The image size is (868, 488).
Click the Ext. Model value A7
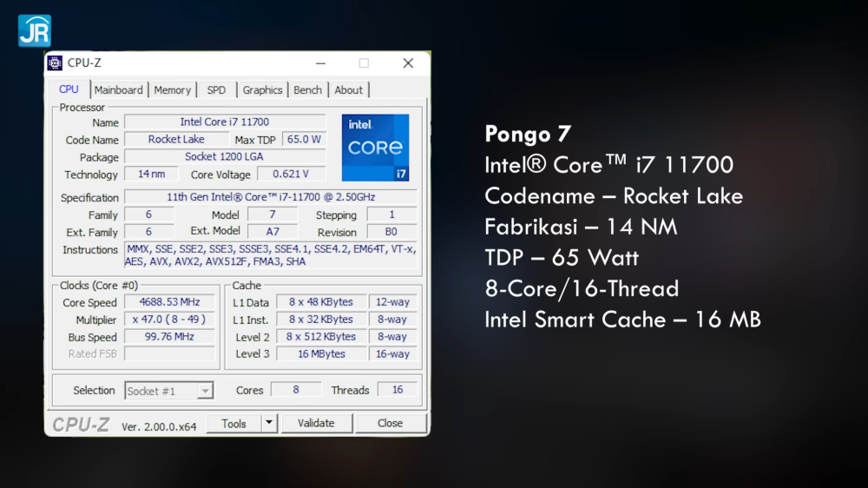pyautogui.click(x=273, y=232)
